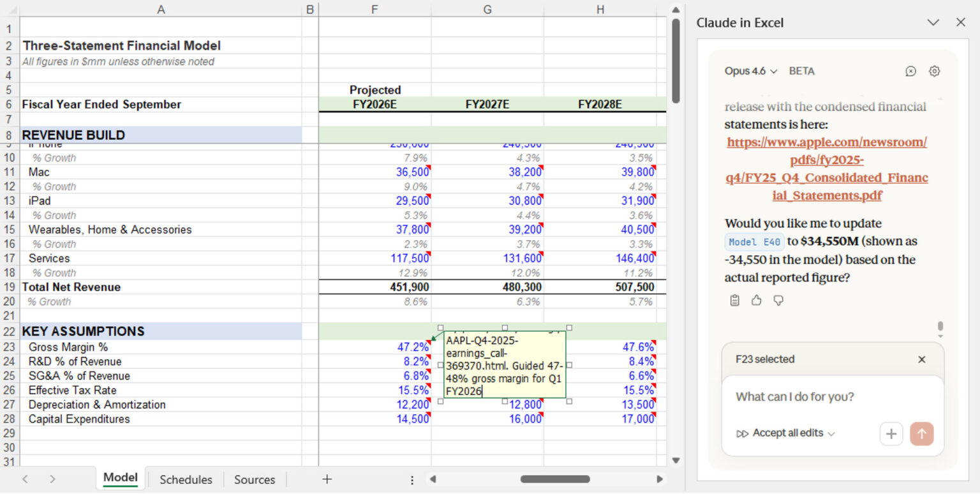Open new chat icon in Claude panel
The height and width of the screenshot is (494, 980).
(910, 71)
